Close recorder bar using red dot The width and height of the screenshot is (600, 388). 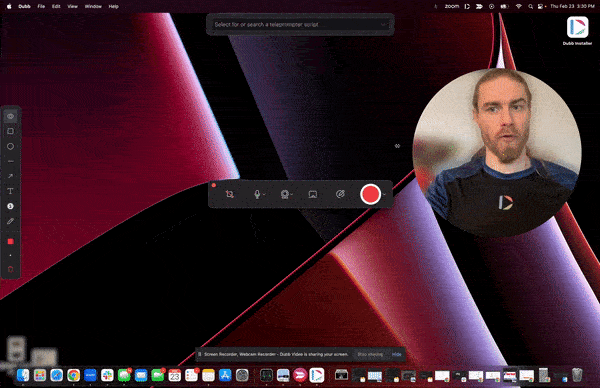214,185
